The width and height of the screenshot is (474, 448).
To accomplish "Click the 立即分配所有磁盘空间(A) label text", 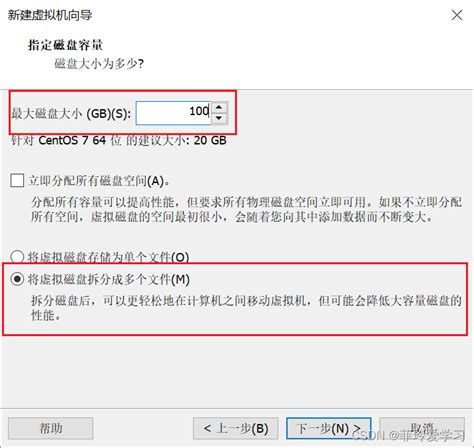I will click(99, 181).
